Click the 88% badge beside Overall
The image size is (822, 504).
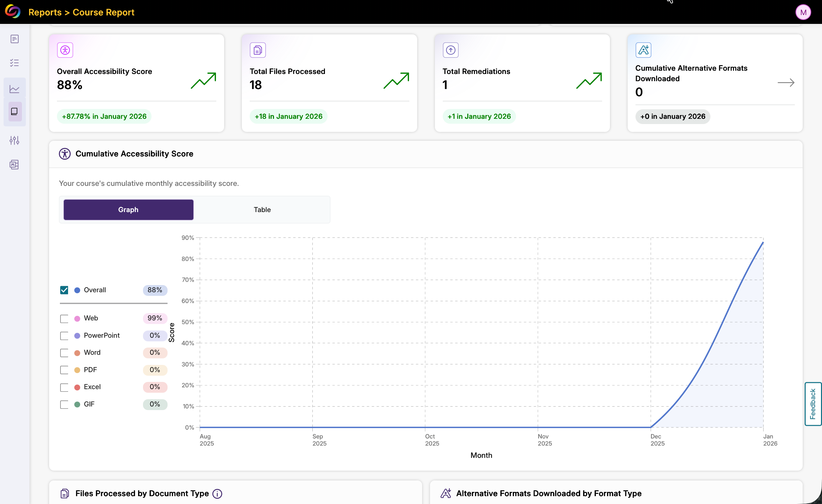click(x=155, y=290)
